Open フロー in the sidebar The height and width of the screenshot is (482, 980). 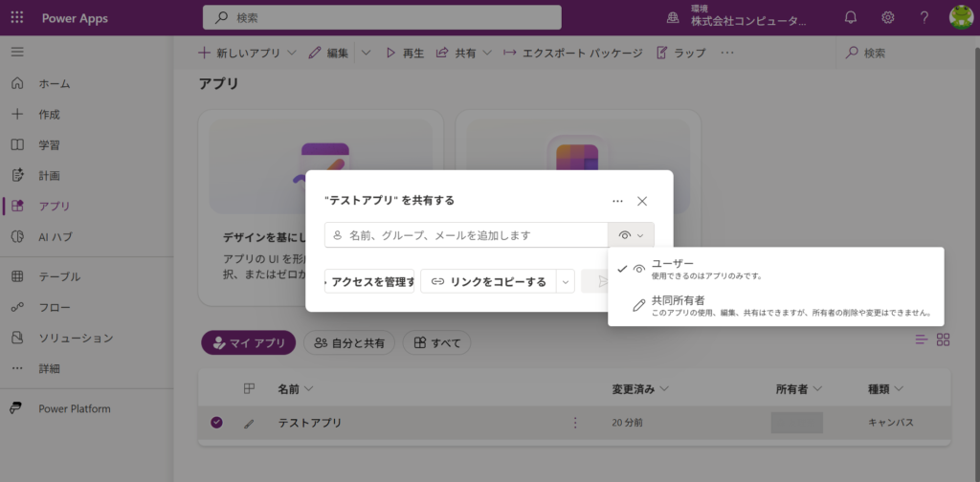coord(40,307)
